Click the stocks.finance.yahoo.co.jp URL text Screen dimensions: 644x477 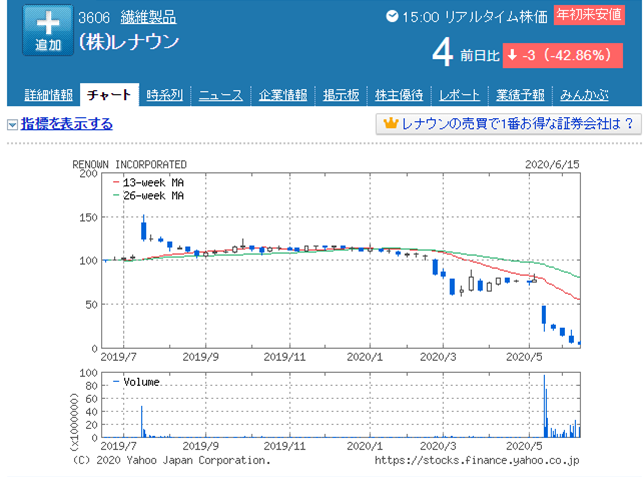(477, 460)
